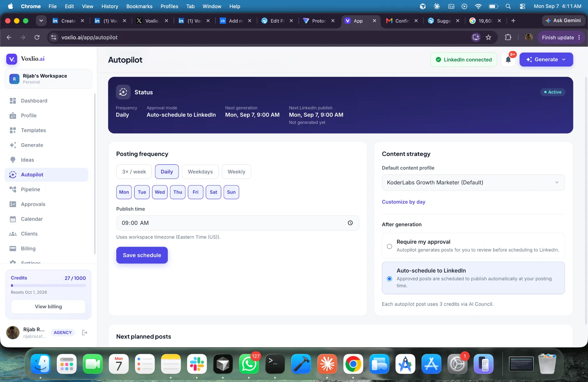
Task: Click LinkedIn connected badge
Action: 463,59
